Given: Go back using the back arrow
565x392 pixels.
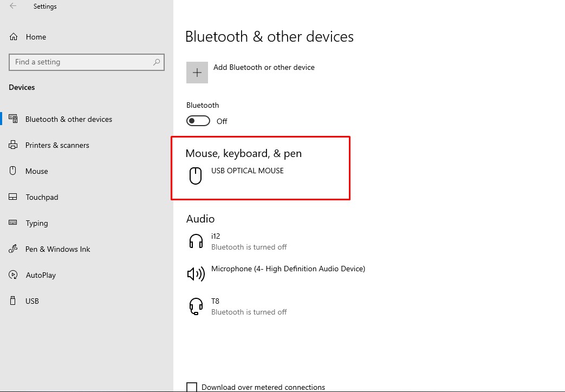Looking at the screenshot, I should (13, 6).
